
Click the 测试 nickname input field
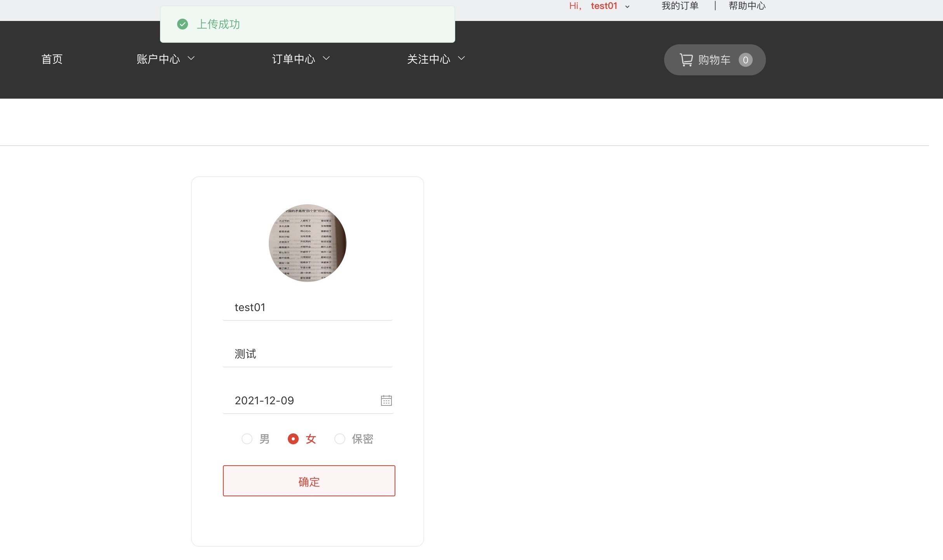coord(307,354)
